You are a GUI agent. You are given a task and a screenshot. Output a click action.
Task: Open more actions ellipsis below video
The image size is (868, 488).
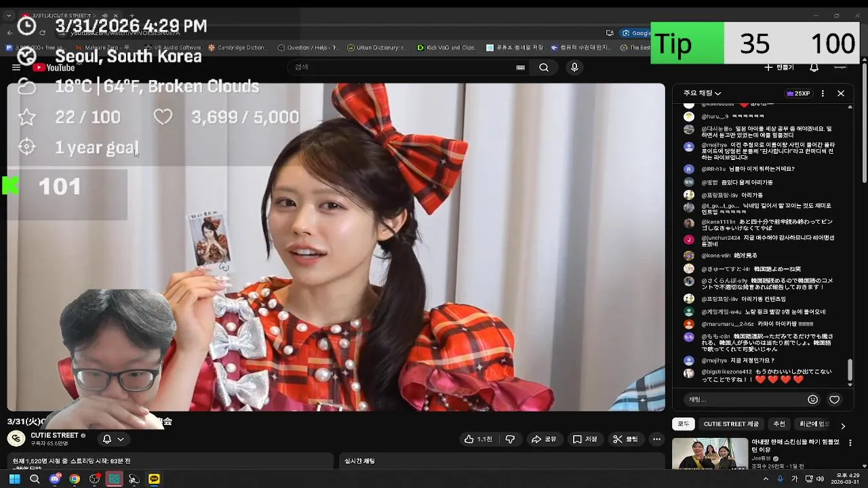[656, 439]
